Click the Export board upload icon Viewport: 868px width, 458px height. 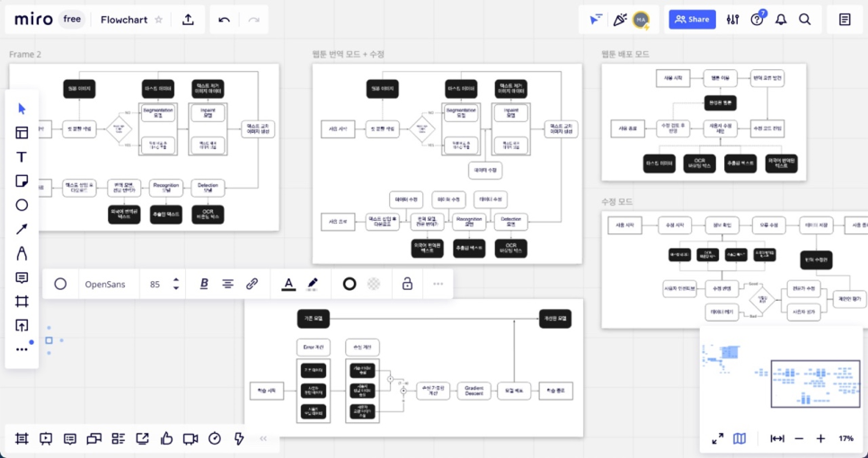click(x=188, y=20)
